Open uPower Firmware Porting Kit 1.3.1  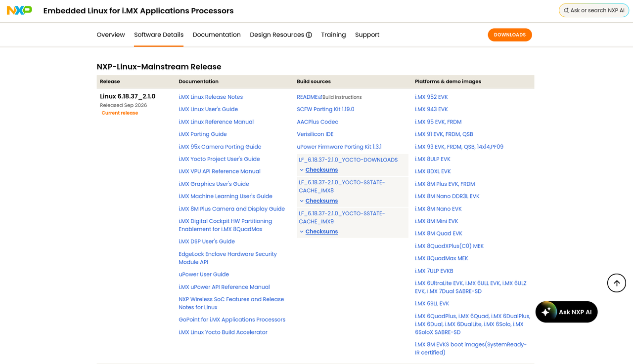(339, 147)
